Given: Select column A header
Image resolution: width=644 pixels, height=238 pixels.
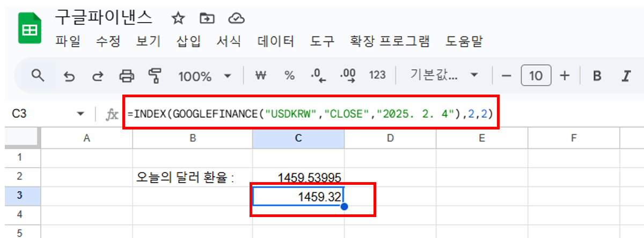Looking at the screenshot, I should click(x=86, y=138).
